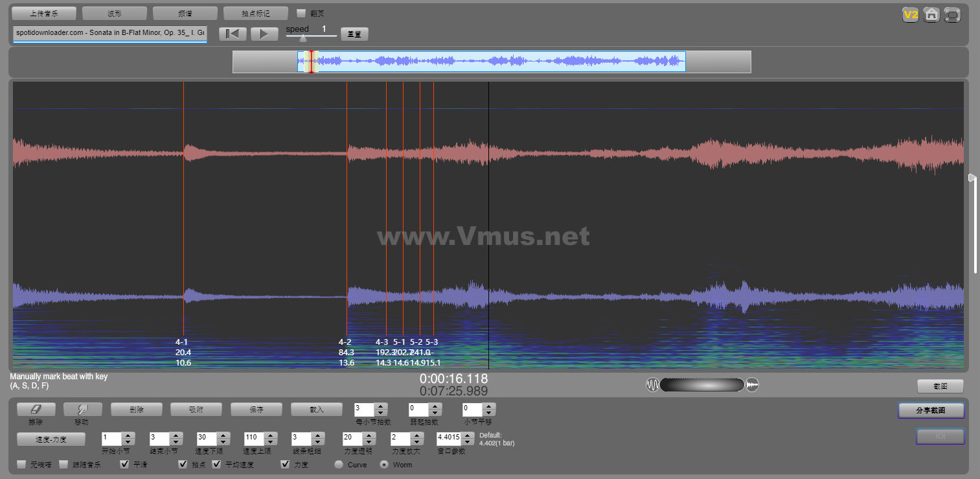Screen dimensions: 980x479
Task: Click the 删除 delete button
Action: [136, 410]
